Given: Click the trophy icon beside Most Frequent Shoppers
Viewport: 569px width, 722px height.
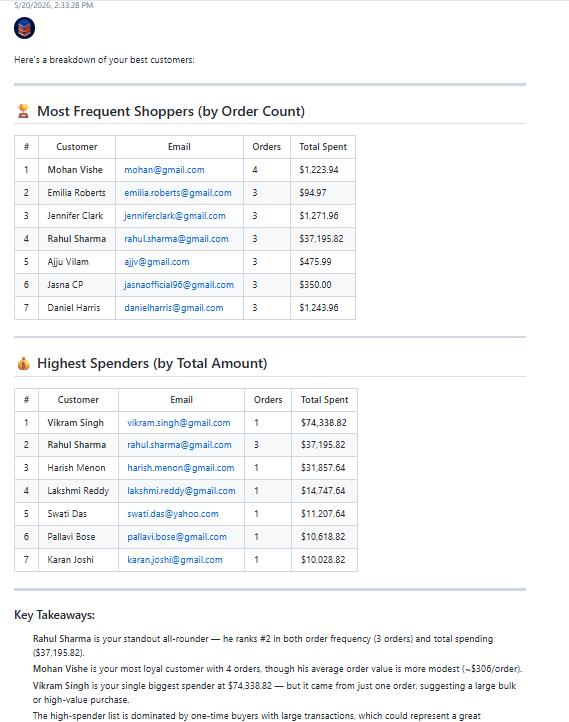Looking at the screenshot, I should [x=23, y=111].
